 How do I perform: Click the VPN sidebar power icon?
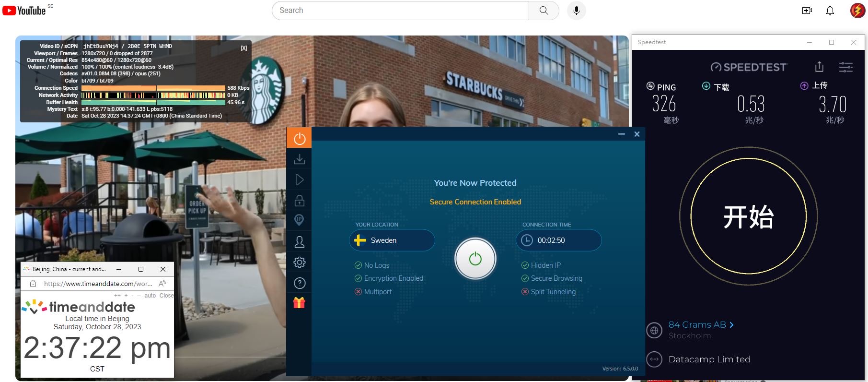click(299, 138)
